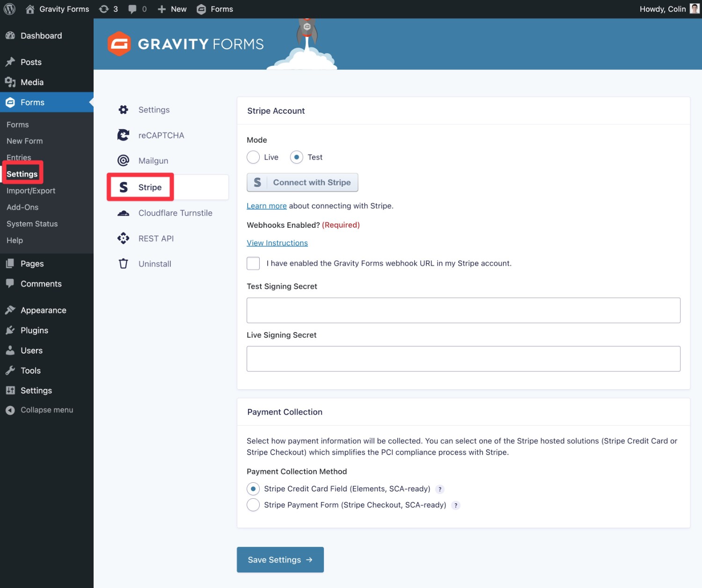This screenshot has width=702, height=588.
Task: Open Import/Export submenu item
Action: tap(31, 191)
